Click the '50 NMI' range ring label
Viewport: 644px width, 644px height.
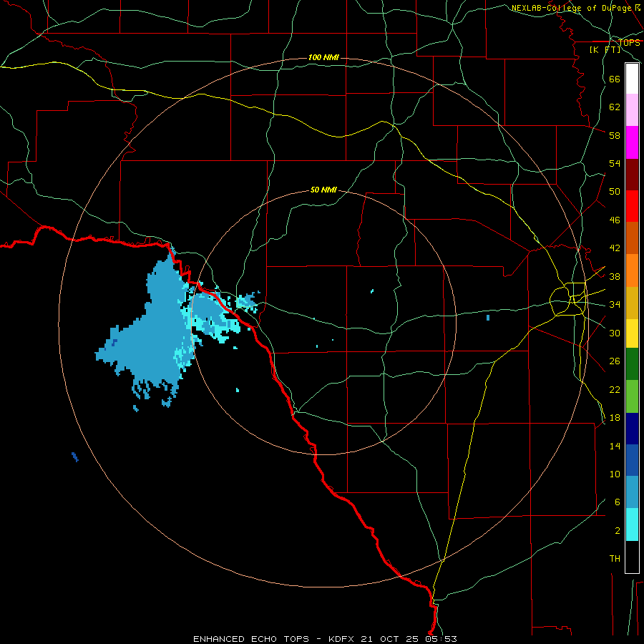click(323, 190)
